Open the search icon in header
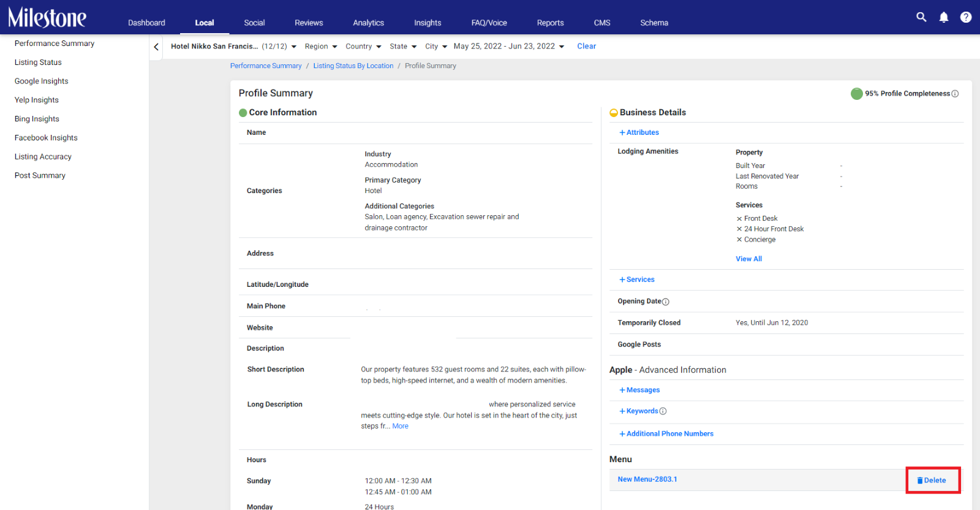Screen dimensions: 980x510 pos(921,17)
